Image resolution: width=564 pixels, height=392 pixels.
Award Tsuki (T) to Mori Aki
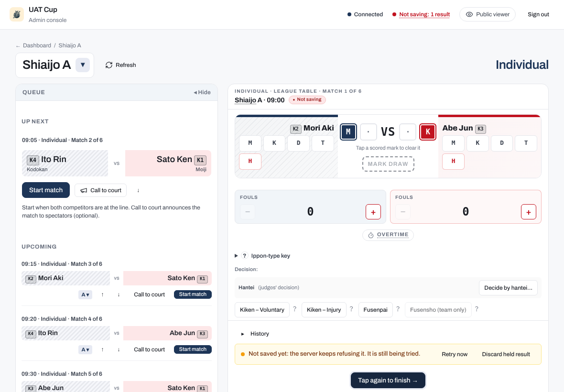tap(323, 143)
